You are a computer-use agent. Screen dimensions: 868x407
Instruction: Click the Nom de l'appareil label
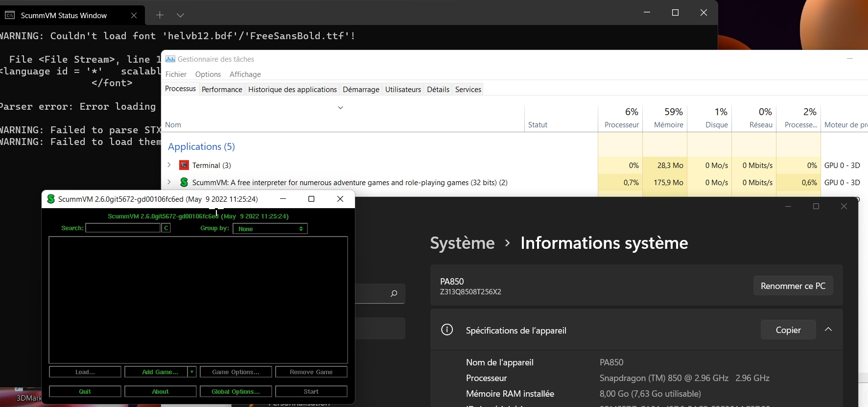(x=500, y=362)
